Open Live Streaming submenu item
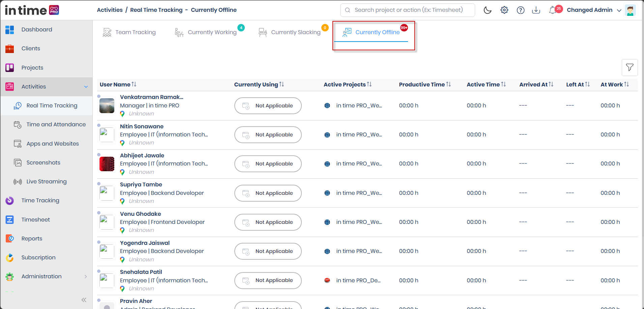Image resolution: width=644 pixels, height=309 pixels. (47, 182)
